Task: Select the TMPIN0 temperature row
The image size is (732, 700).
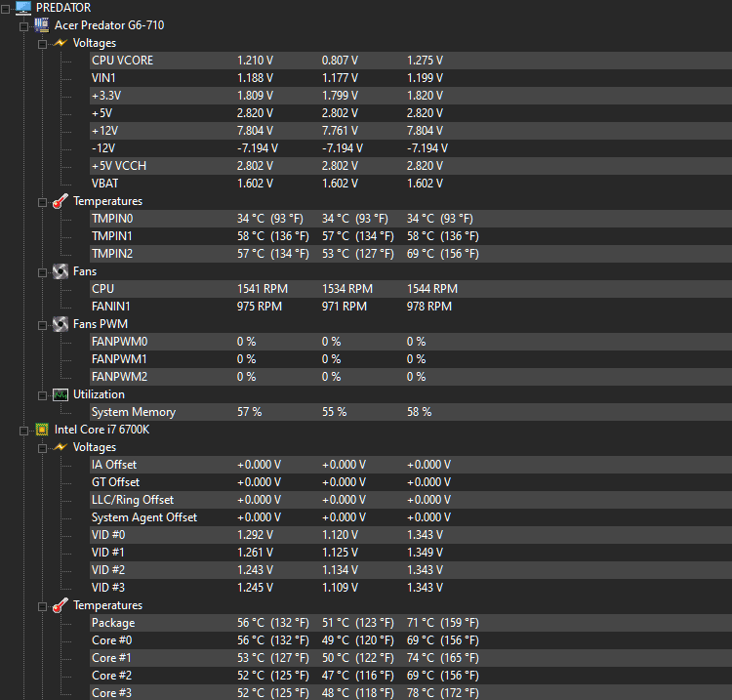Action: (411, 219)
